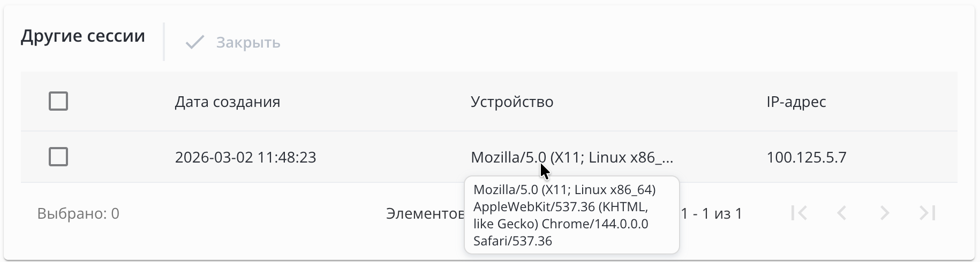Click the truncated Mozilla/5.0 device cell
980x262 pixels.
(572, 157)
